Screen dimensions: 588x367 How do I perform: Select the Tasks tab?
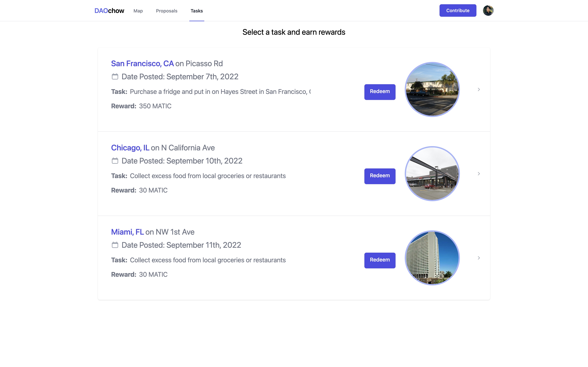[197, 11]
